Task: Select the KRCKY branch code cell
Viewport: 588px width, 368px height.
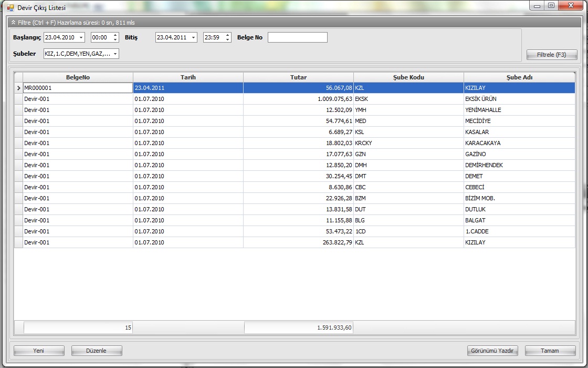Action: pyautogui.click(x=409, y=143)
